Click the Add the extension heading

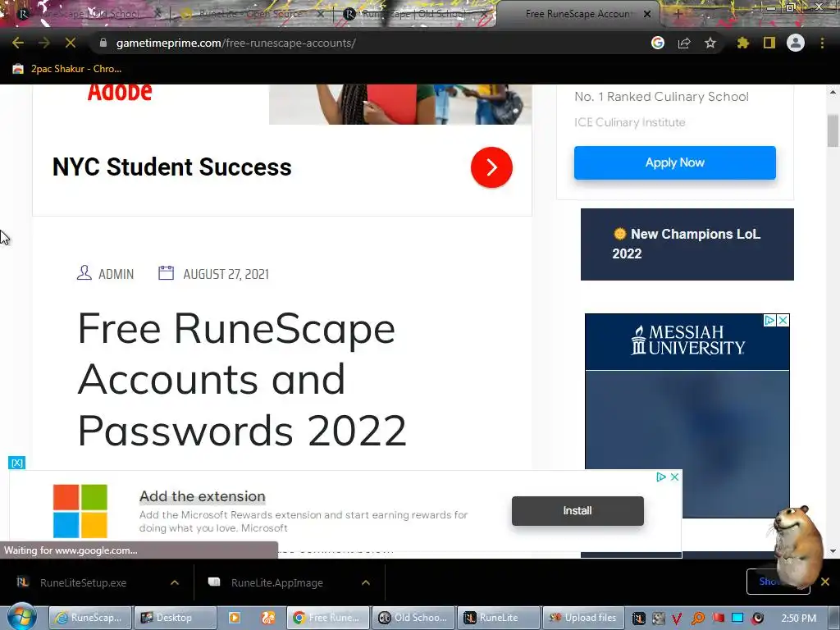[x=203, y=496]
